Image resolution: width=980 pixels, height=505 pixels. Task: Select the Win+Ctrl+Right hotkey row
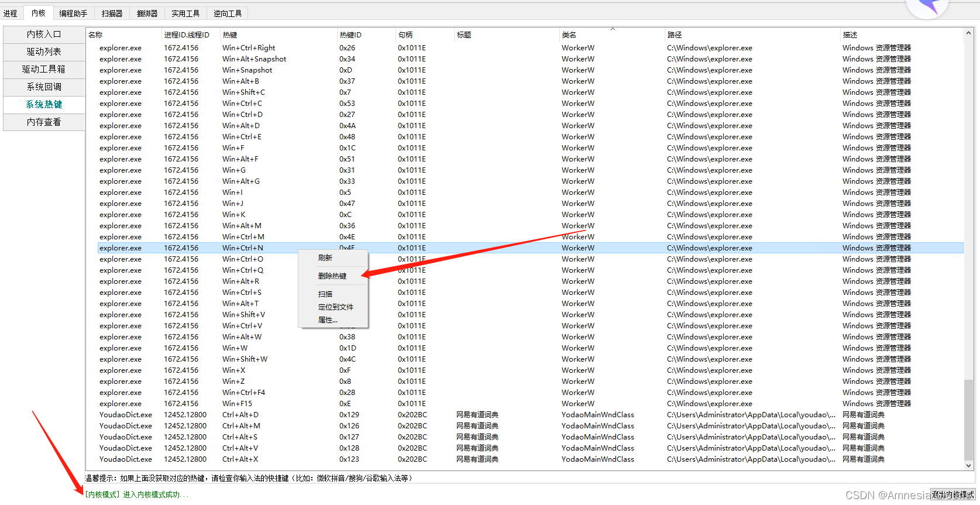coord(530,48)
